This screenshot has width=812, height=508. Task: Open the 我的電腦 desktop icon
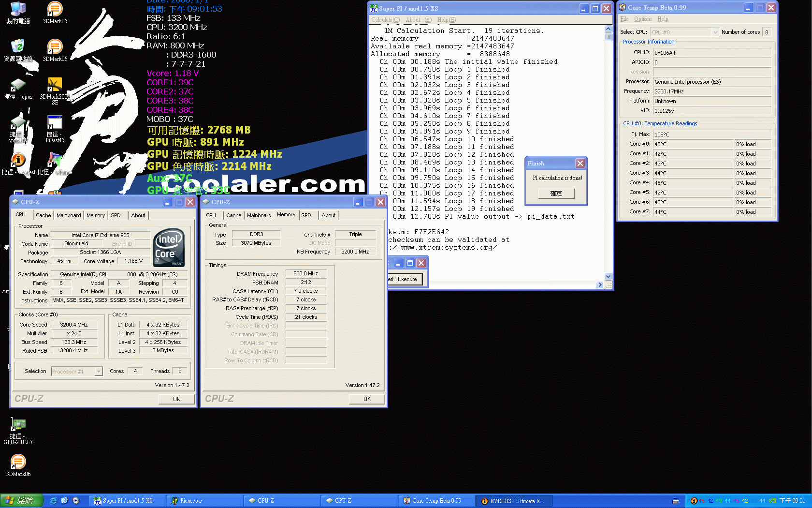[18, 13]
